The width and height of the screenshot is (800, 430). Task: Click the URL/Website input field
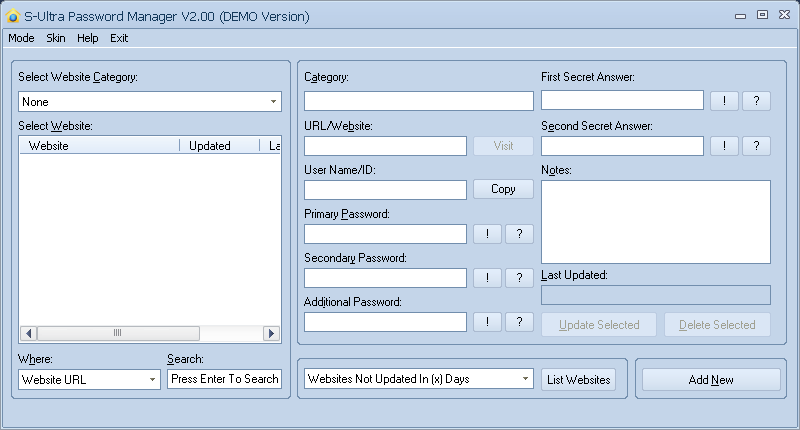(385, 146)
